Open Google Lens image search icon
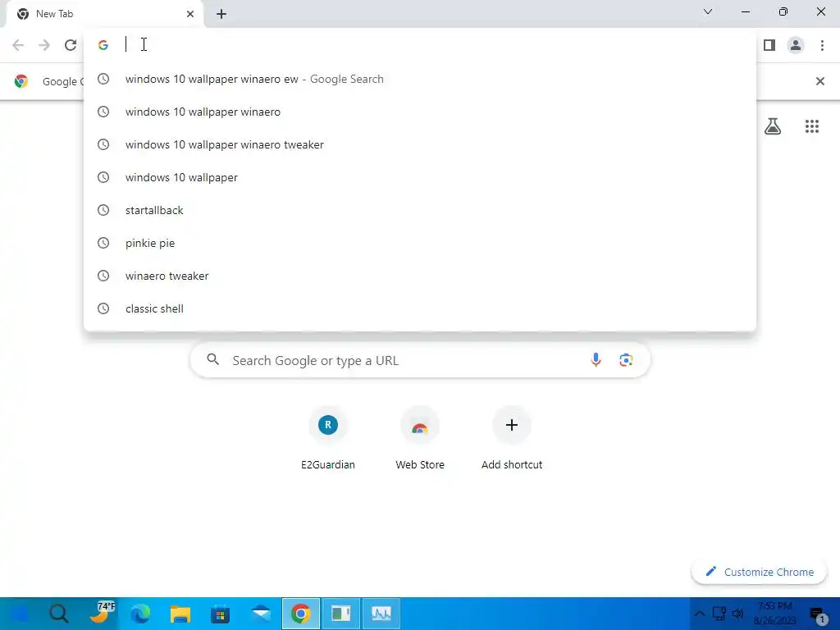Screen dimensions: 840x630 (626, 360)
